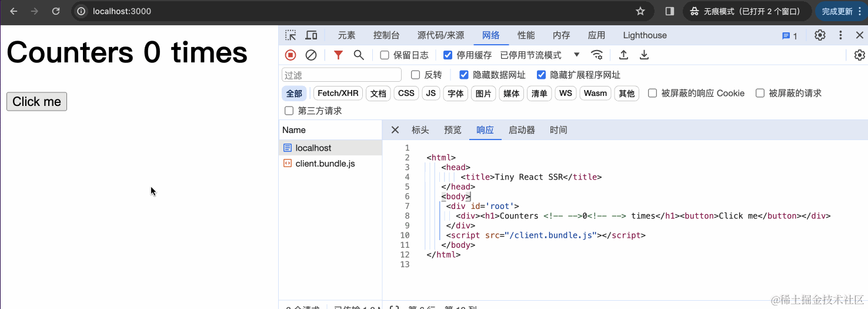This screenshot has width=868, height=309.
Task: Close the request details pane
Action: [x=395, y=130]
